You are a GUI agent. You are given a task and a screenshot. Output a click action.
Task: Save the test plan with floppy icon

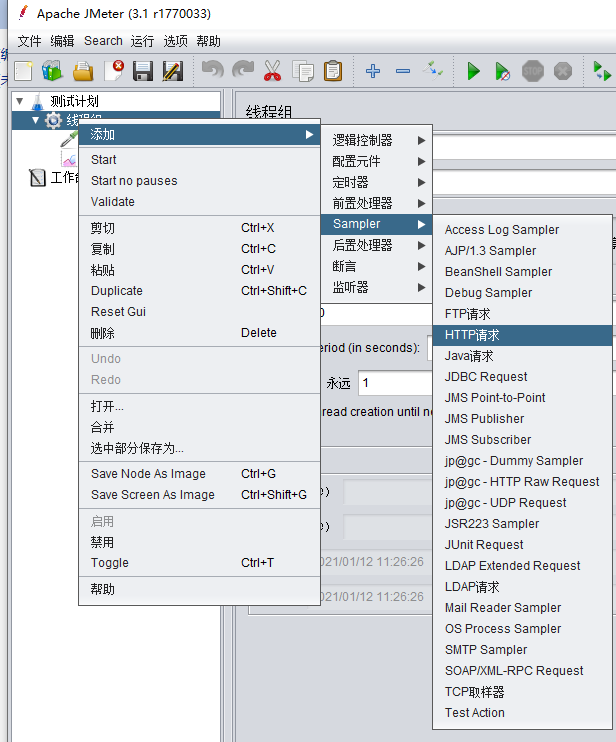click(143, 71)
